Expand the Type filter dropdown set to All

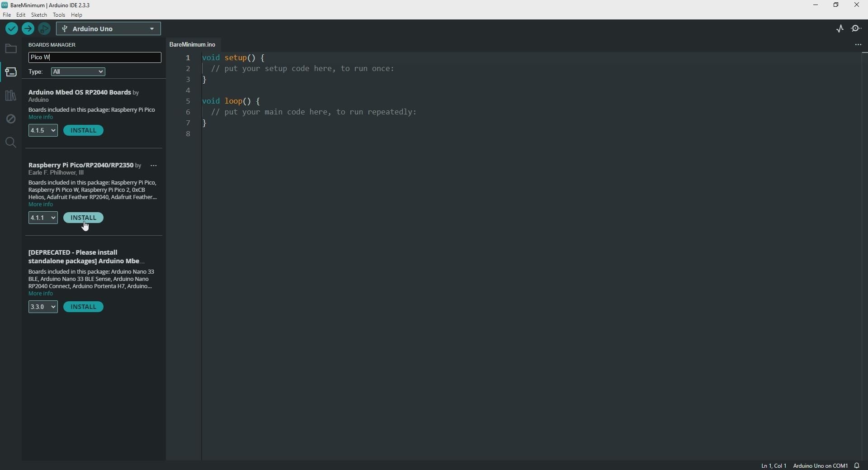pyautogui.click(x=78, y=72)
